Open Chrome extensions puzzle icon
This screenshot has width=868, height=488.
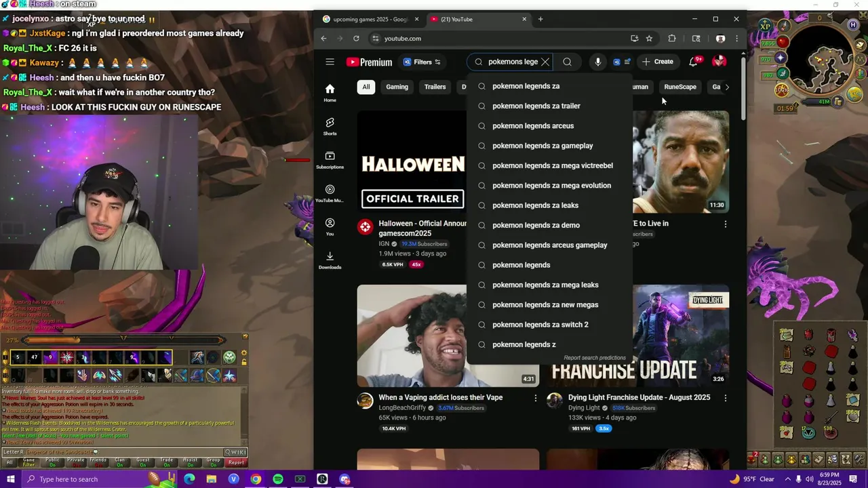coord(672,39)
